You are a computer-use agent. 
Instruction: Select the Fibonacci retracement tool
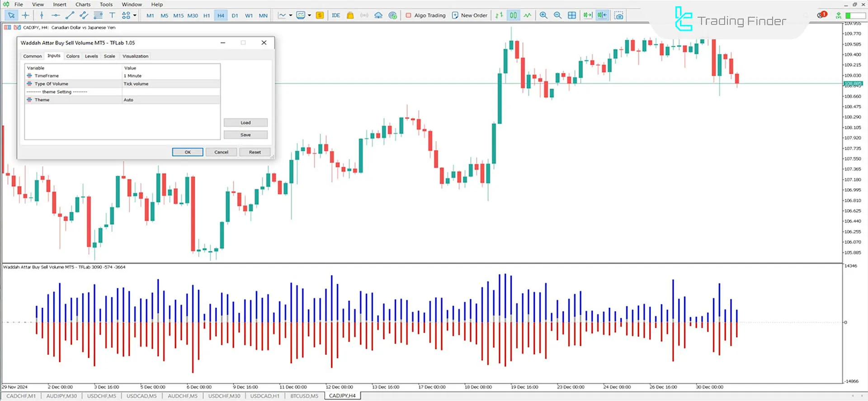(98, 15)
